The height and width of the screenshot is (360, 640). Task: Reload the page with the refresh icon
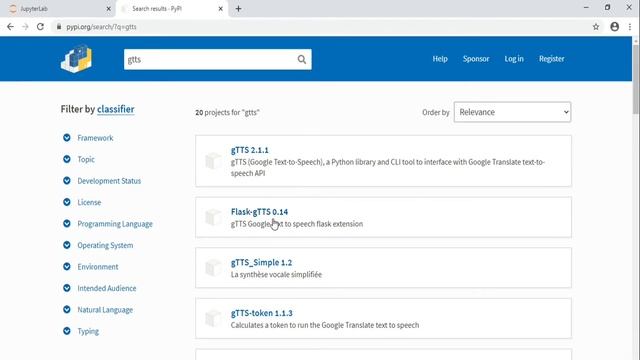point(40,27)
